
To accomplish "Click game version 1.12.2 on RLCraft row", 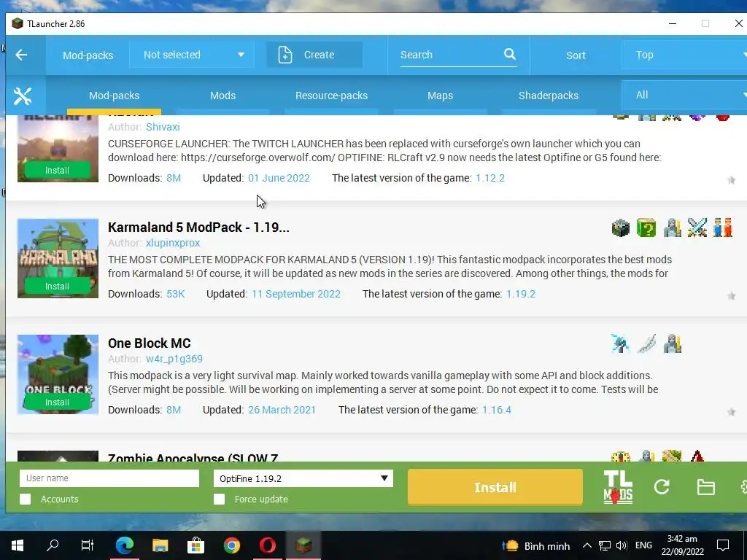I will [489, 178].
